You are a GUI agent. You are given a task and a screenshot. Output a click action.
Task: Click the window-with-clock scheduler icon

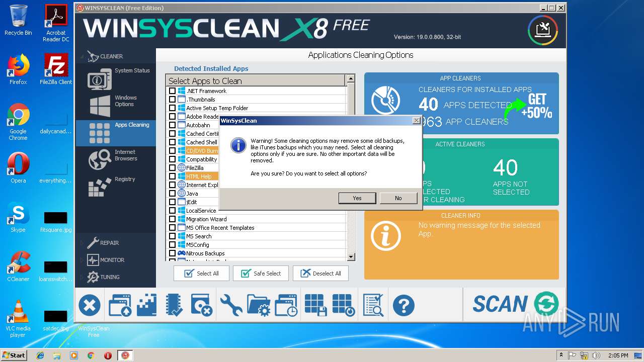tap(286, 305)
